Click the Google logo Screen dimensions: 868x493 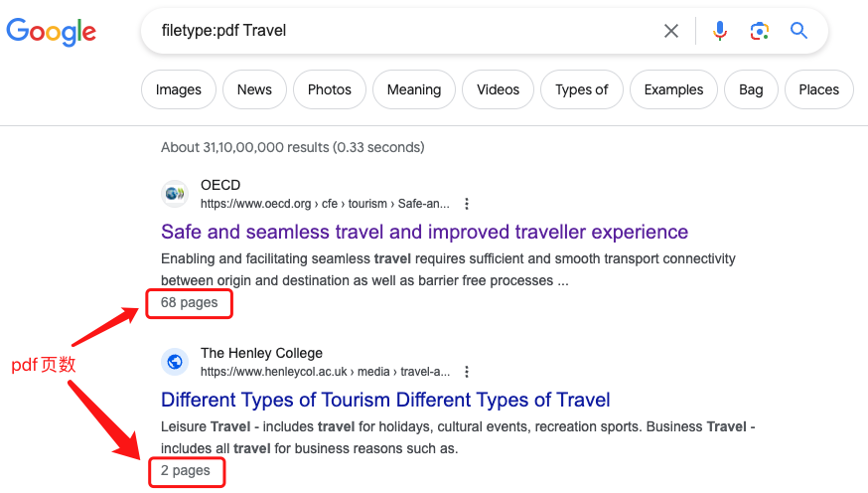tap(52, 31)
